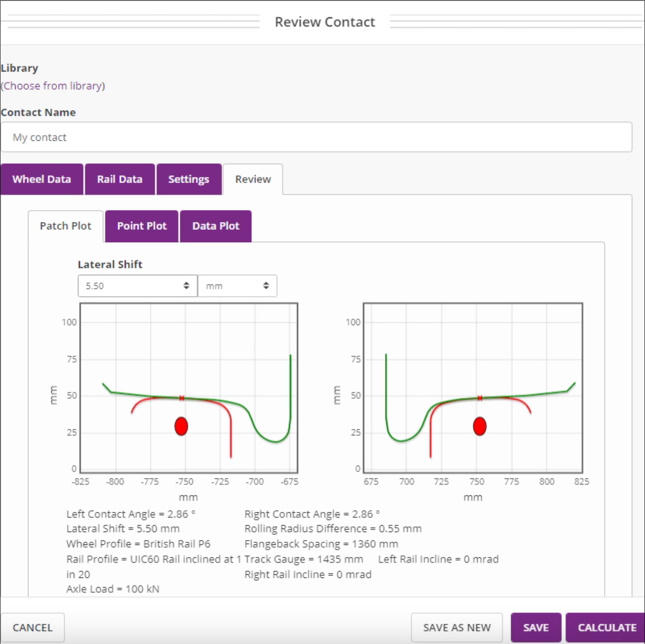Show the Data Plot tab

pyautogui.click(x=216, y=226)
